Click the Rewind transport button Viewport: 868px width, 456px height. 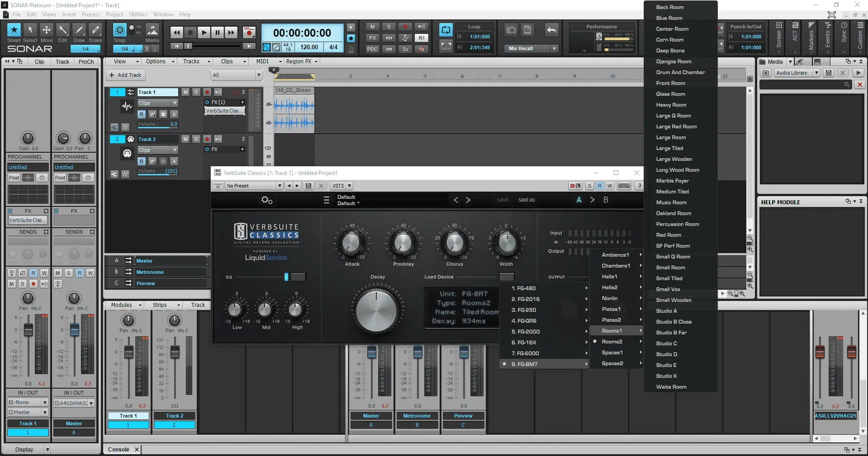176,33
